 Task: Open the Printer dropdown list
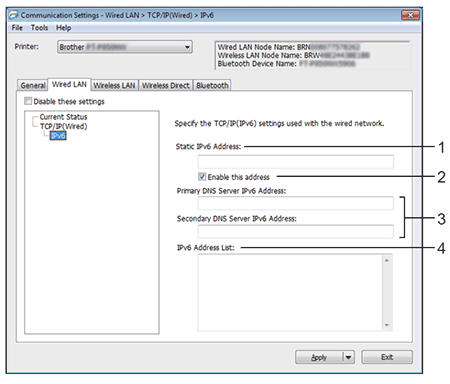125,47
